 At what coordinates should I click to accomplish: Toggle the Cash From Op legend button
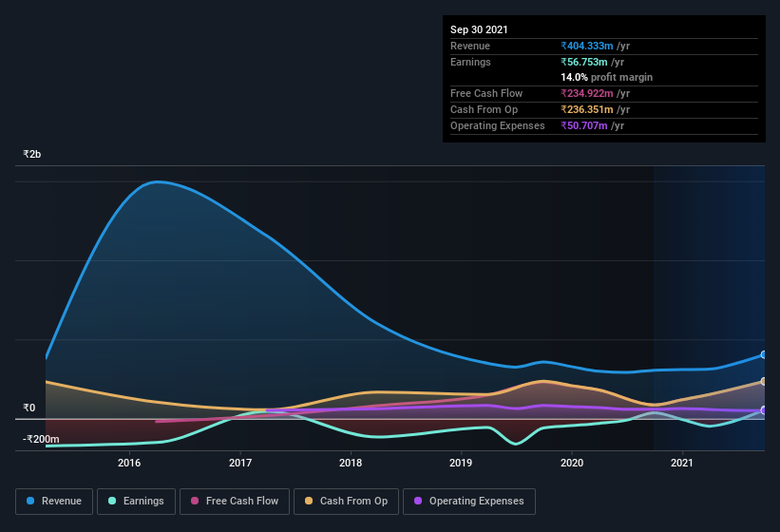tap(346, 502)
